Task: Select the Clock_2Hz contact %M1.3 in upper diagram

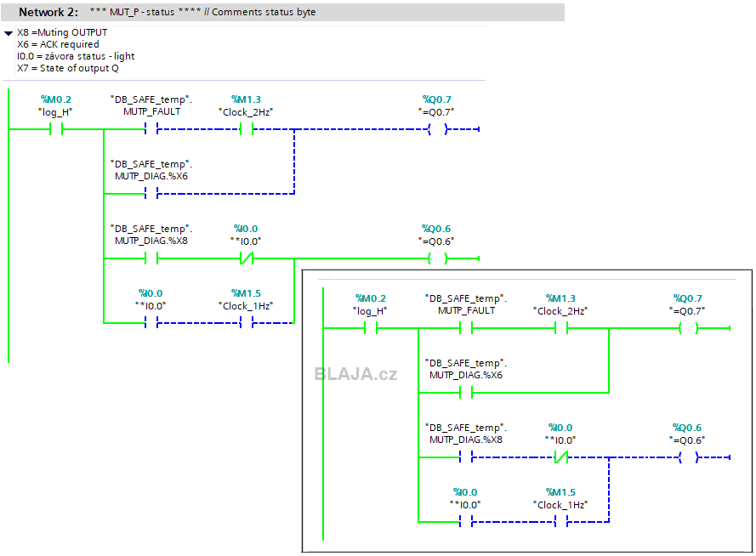Action: (247, 129)
